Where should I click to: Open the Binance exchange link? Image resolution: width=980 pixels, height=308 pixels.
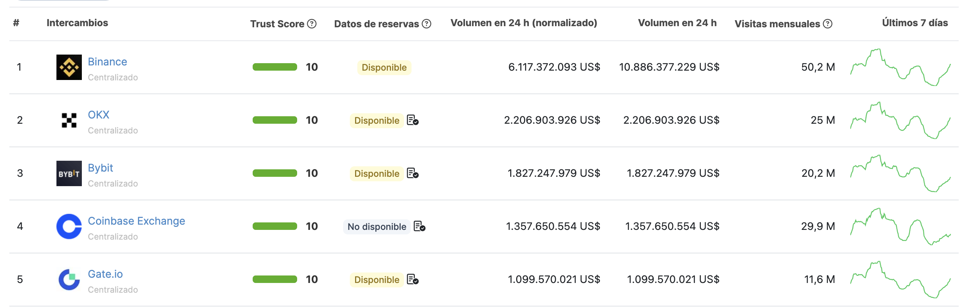tap(107, 62)
